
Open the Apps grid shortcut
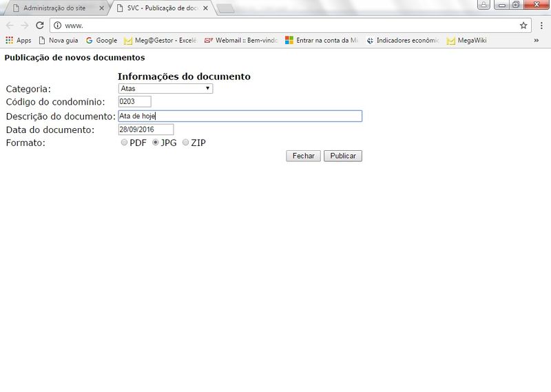(18, 41)
